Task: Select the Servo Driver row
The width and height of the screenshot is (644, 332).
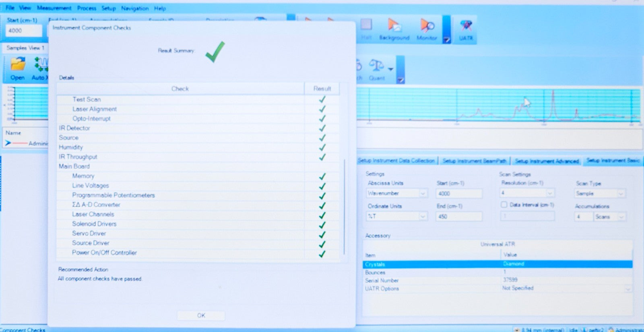Action: pos(198,234)
